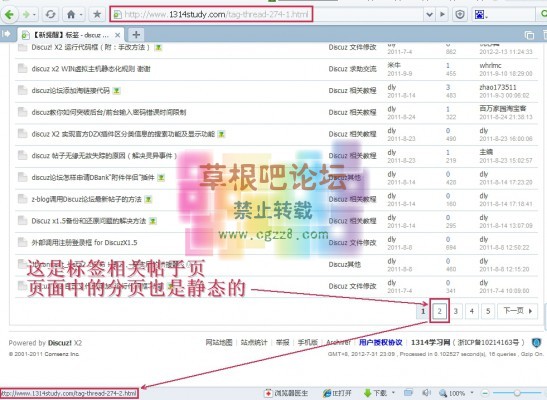The width and height of the screenshot is (547, 400).
Task: Click the search box beside the Baidu icon
Action: (511, 15)
